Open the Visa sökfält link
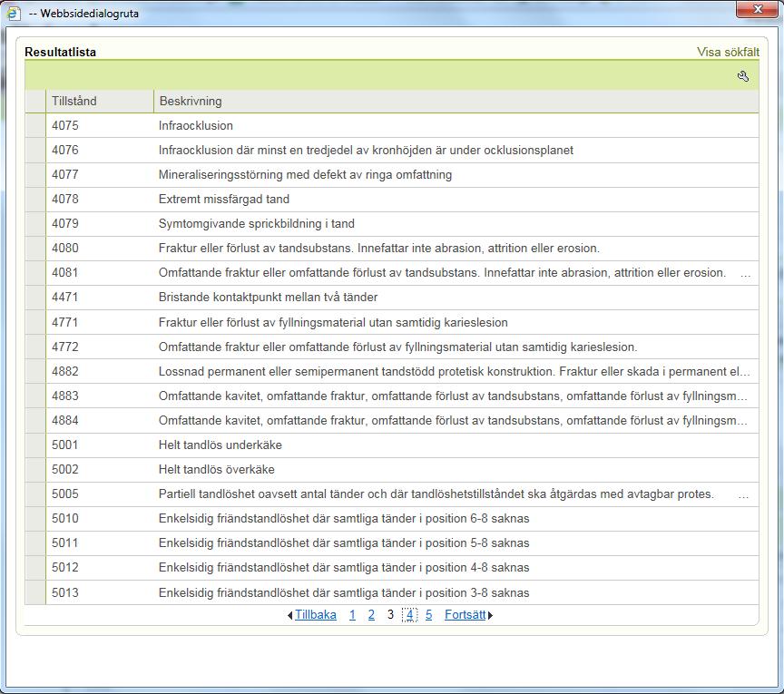This screenshot has width=784, height=694. point(728,52)
